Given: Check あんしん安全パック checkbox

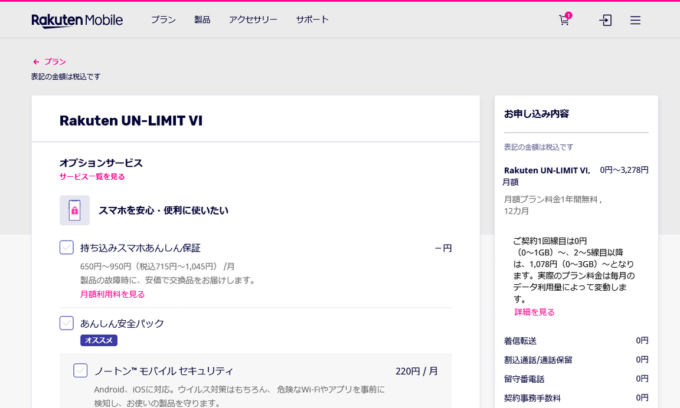Looking at the screenshot, I should 66,323.
